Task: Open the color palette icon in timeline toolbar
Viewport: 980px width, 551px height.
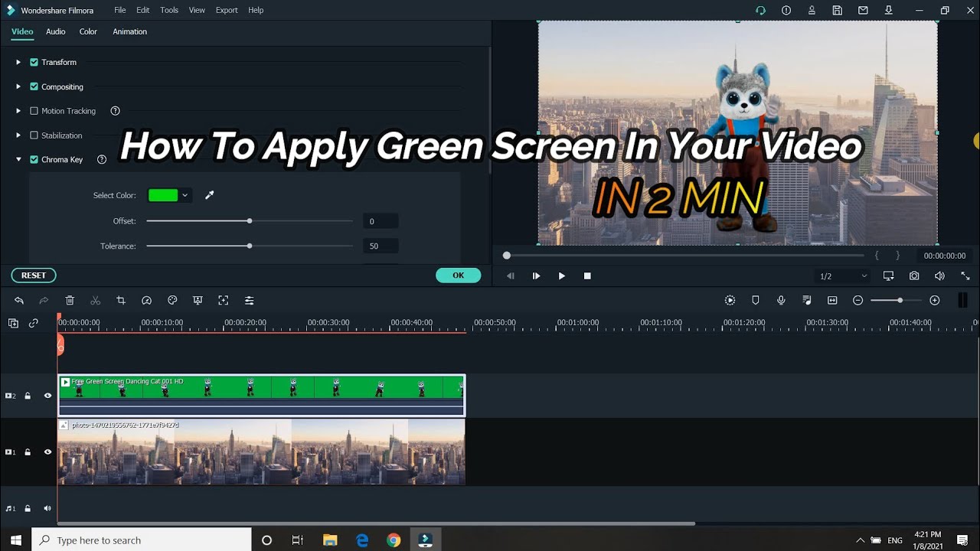Action: [x=172, y=301]
